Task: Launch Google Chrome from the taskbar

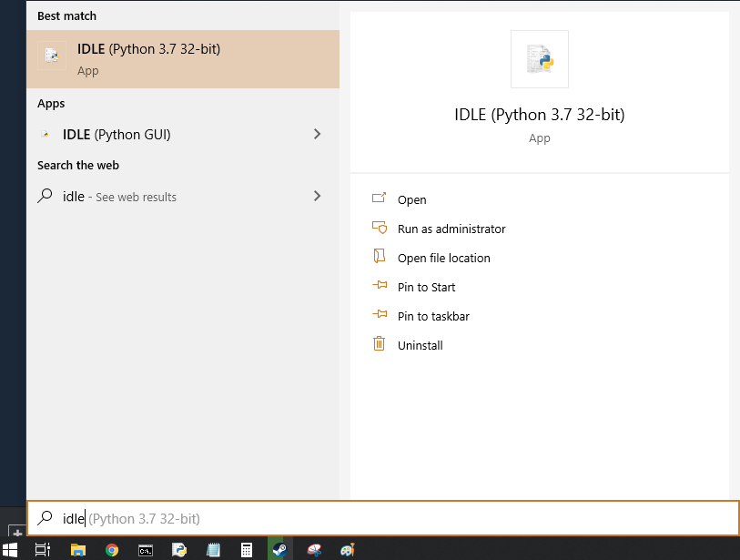Action: (112, 550)
